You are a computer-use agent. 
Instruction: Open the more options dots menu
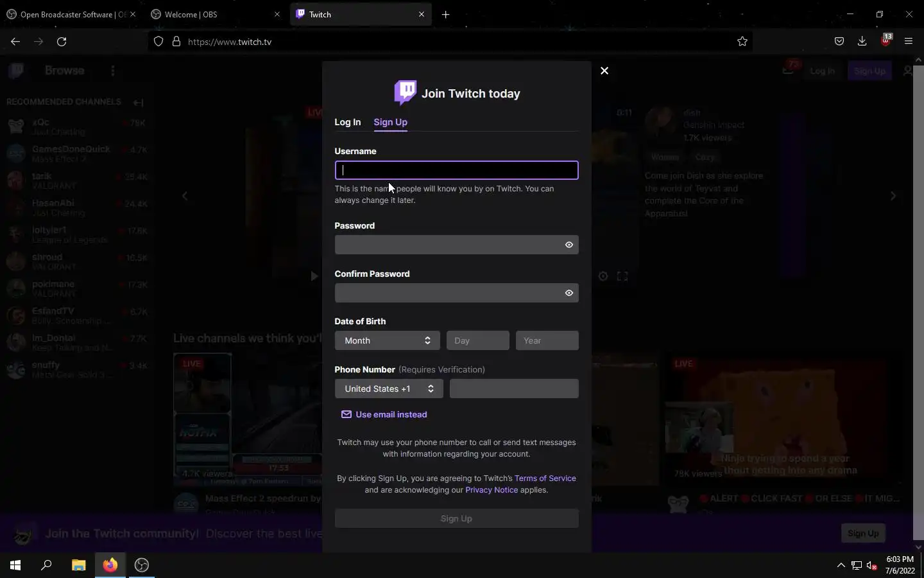113,71
